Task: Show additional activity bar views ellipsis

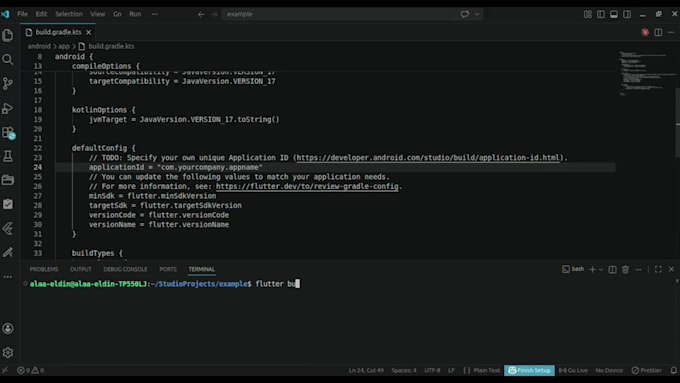Action: pyautogui.click(x=8, y=276)
